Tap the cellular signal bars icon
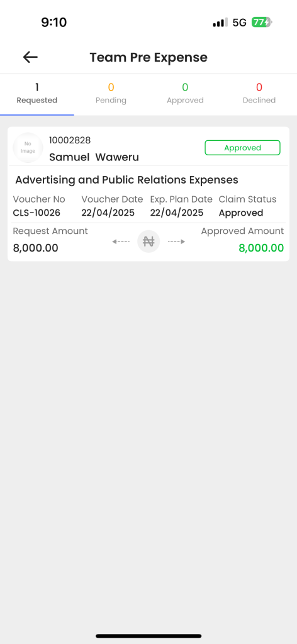The height and width of the screenshot is (644, 297). (x=220, y=23)
